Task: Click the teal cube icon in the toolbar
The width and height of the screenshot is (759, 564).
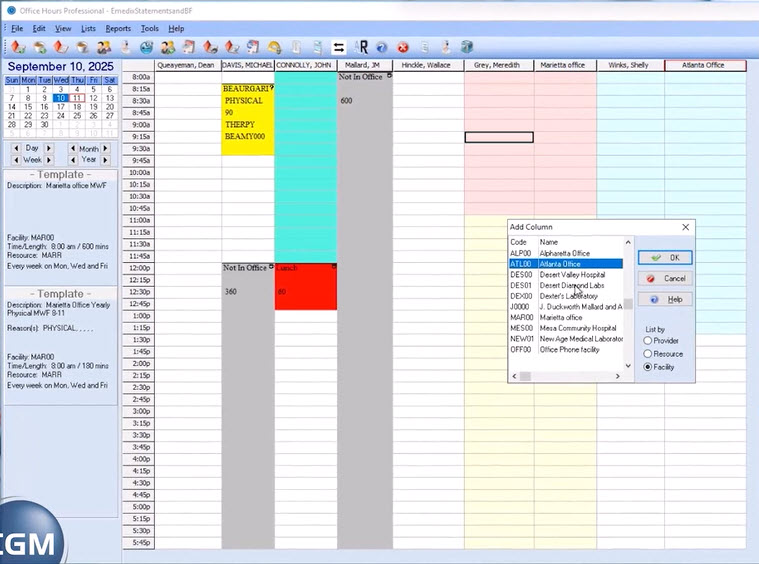Action: (x=466, y=47)
